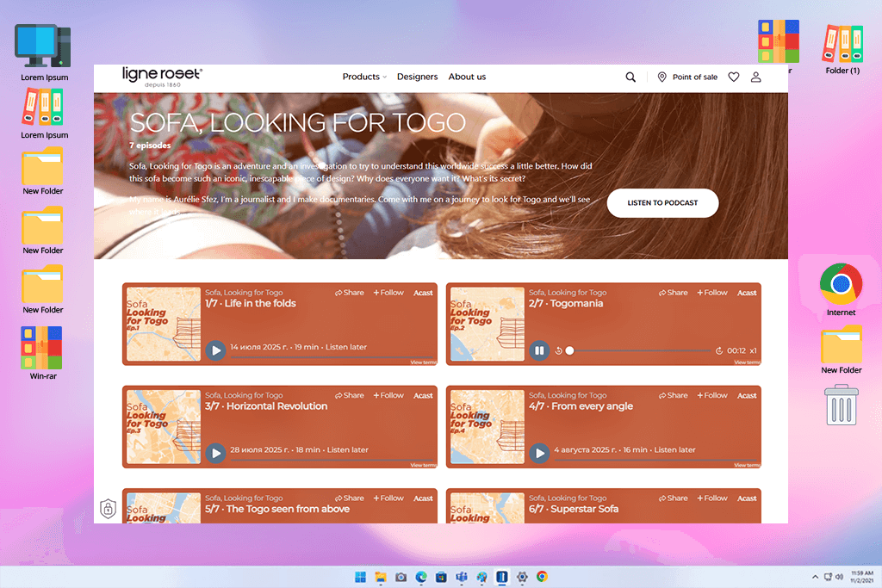
Task: Click the 6/7 · Superstar Sofa title
Action: point(573,510)
